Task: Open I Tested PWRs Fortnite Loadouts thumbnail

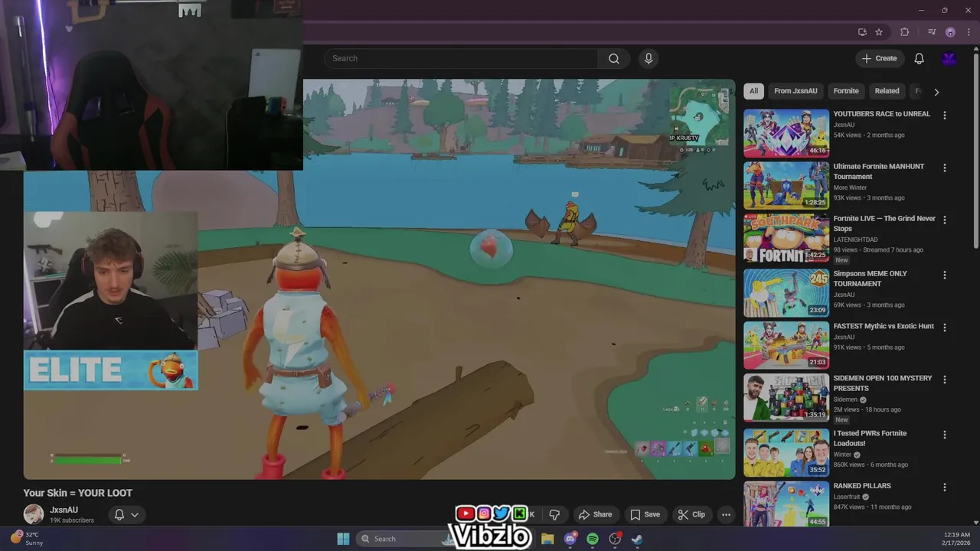Action: coord(786,452)
